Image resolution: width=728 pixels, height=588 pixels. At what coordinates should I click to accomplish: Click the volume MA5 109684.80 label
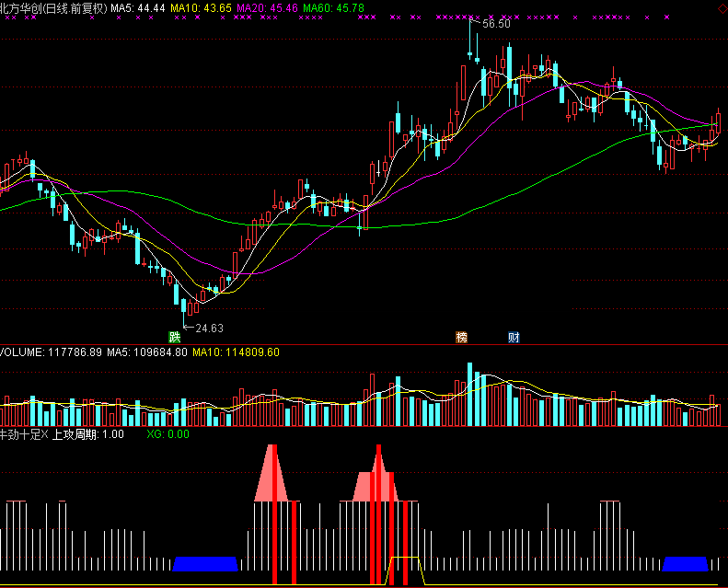tap(133, 352)
